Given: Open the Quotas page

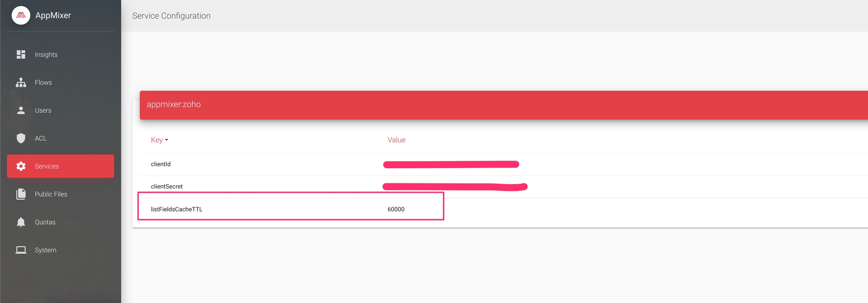Looking at the screenshot, I should (45, 222).
